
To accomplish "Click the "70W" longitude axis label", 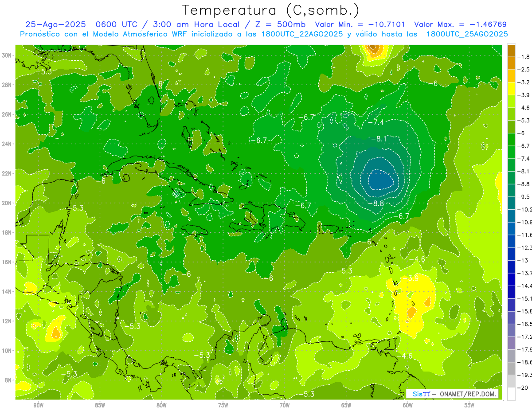I will tap(285, 405).
